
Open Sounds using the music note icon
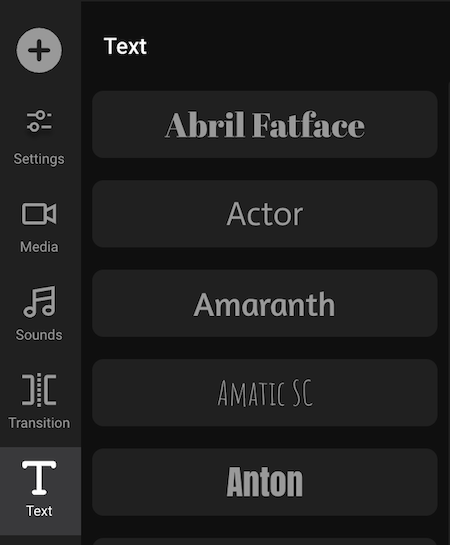pyautogui.click(x=39, y=302)
